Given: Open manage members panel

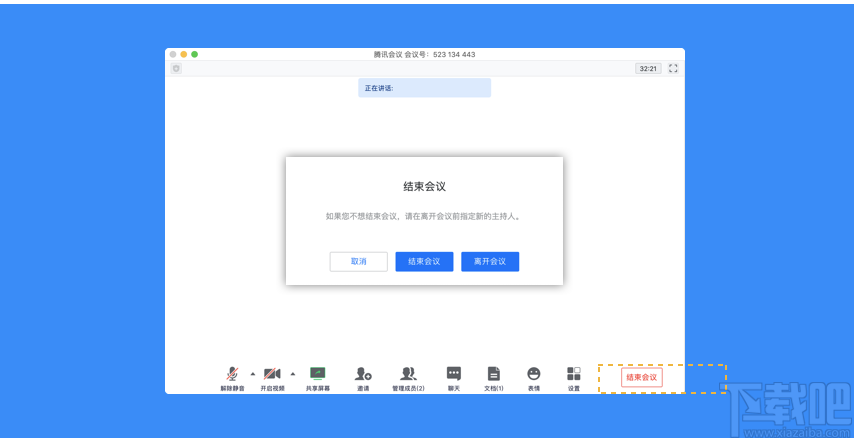Looking at the screenshot, I should point(408,374).
